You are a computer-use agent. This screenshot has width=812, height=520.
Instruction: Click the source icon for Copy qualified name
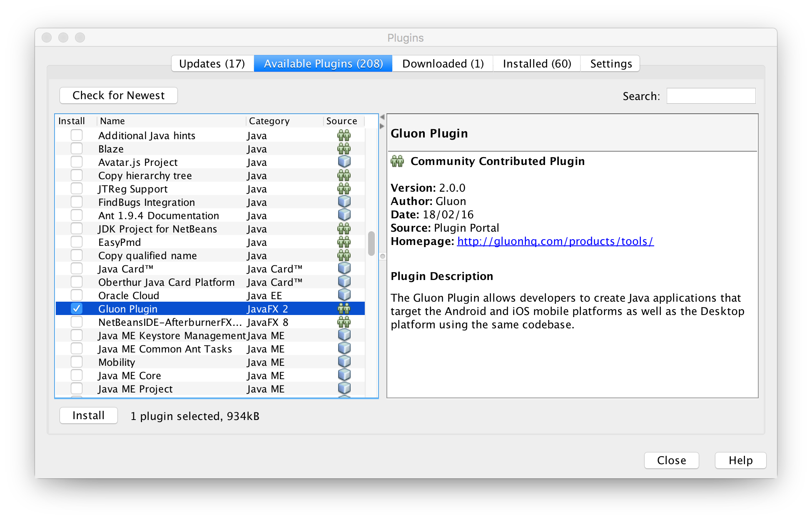(344, 255)
